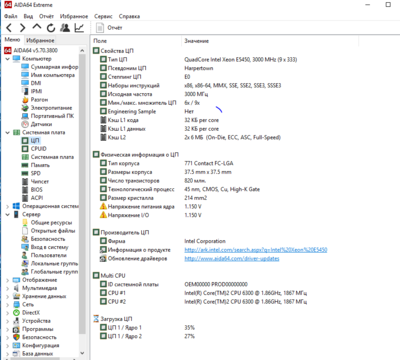
Task: Open the Файл menu
Action: coord(11,16)
